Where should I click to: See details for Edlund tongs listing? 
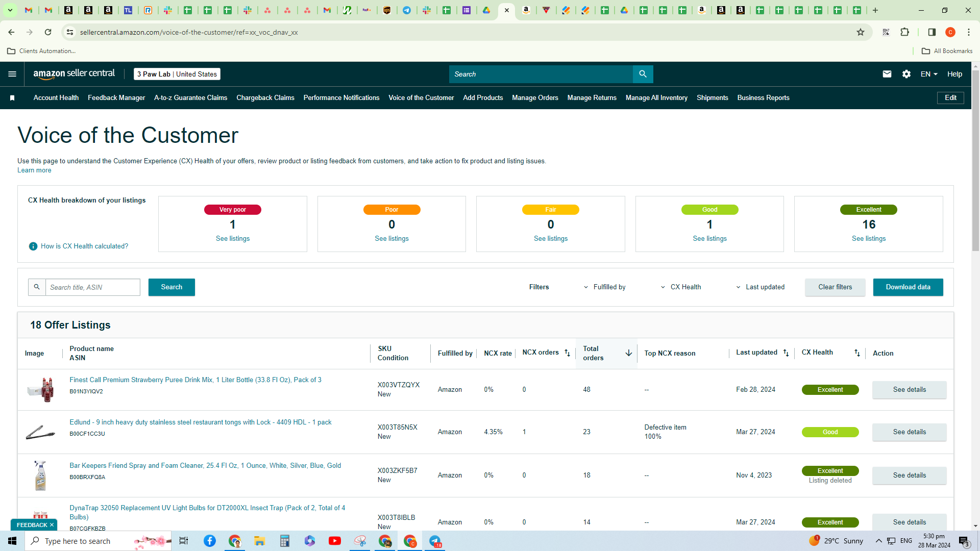coord(910,432)
